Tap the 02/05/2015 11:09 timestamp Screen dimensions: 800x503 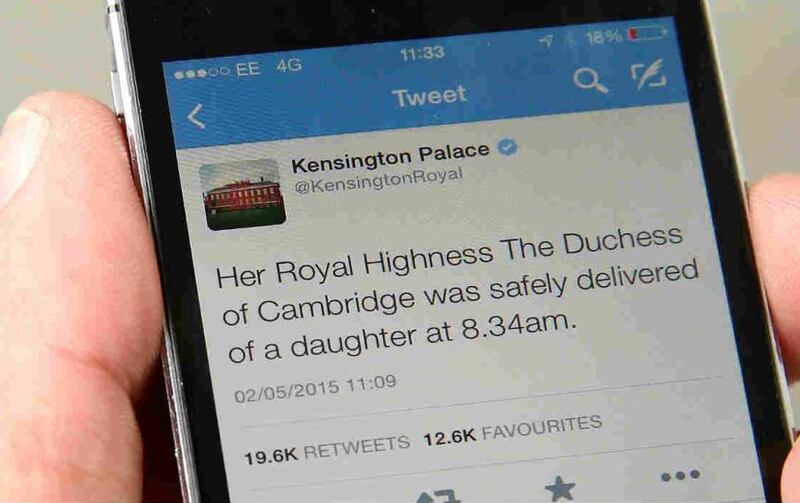(x=315, y=388)
